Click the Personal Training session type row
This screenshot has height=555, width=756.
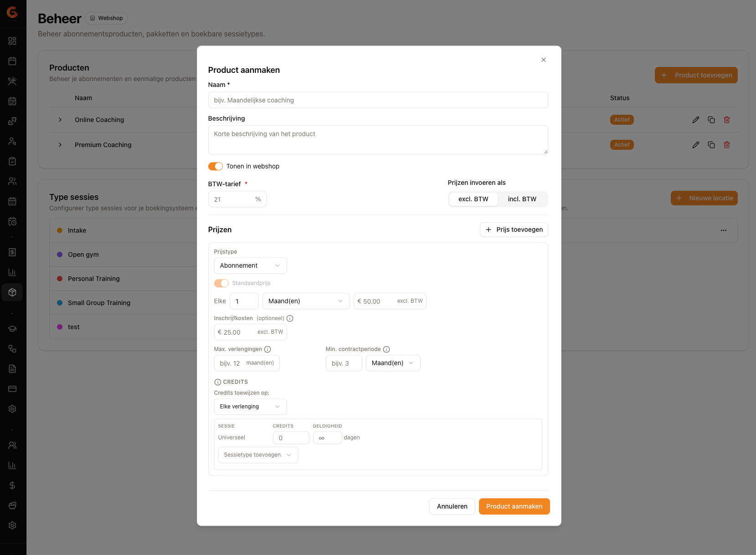click(123, 279)
